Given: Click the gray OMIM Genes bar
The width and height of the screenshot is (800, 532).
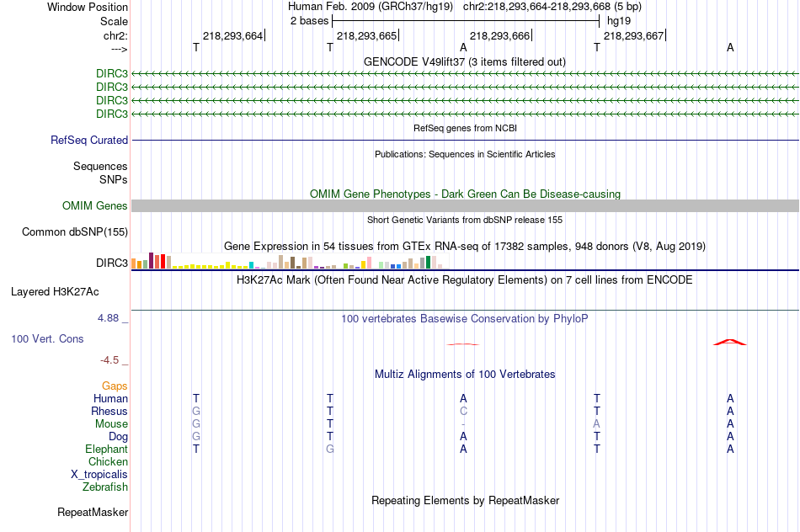Looking at the screenshot, I should coord(465,205).
